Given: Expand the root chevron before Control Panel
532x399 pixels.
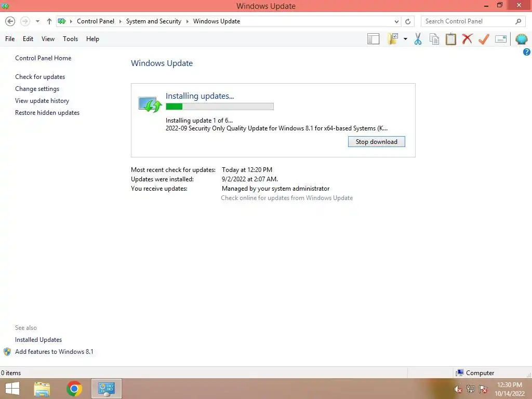Looking at the screenshot, I should pos(71,21).
